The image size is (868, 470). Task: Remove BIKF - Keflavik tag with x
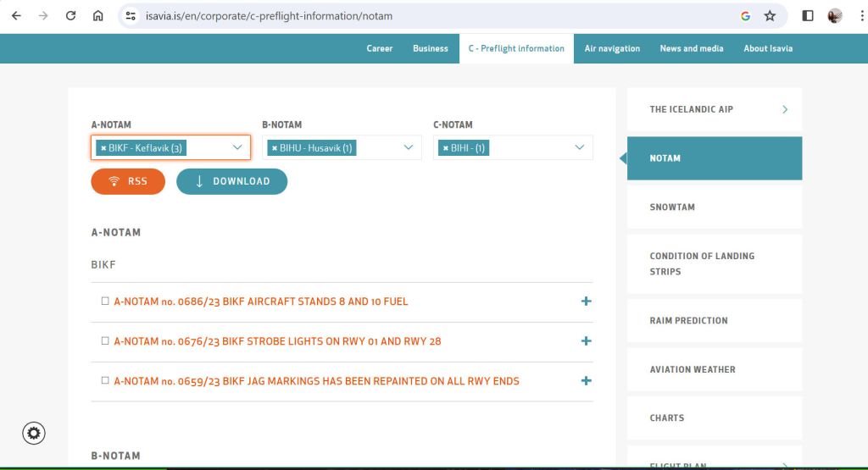pos(103,148)
